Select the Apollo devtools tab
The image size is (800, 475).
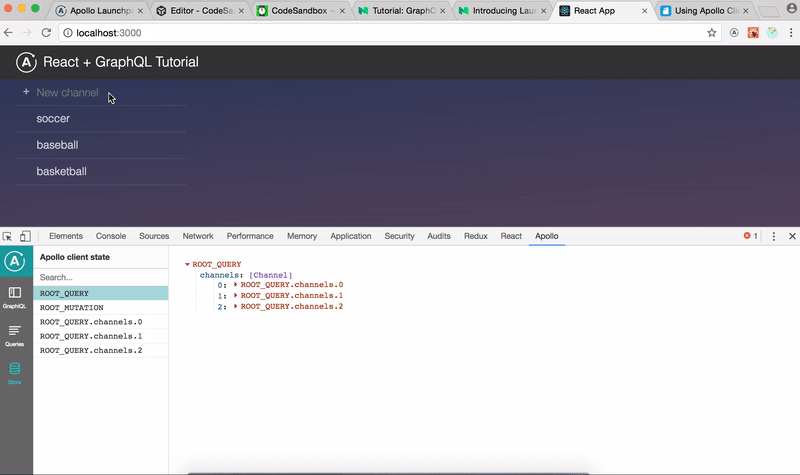(546, 236)
